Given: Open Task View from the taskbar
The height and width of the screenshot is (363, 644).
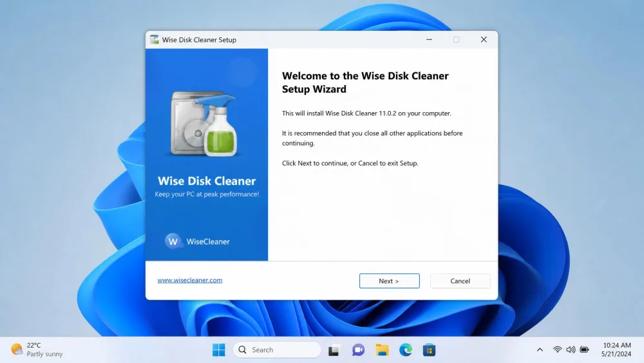Looking at the screenshot, I should click(334, 350).
